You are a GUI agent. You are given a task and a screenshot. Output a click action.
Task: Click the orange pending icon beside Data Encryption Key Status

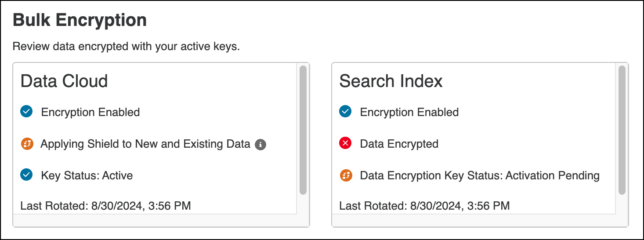[345, 175]
